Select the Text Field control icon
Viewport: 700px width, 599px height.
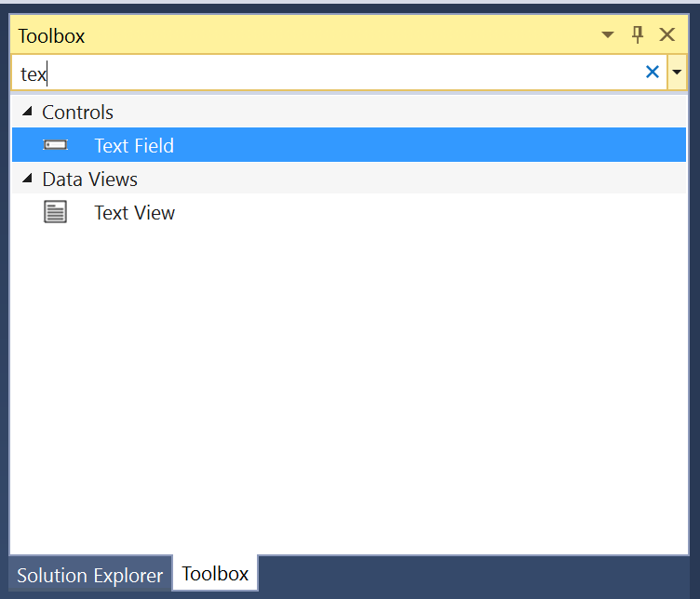55,145
